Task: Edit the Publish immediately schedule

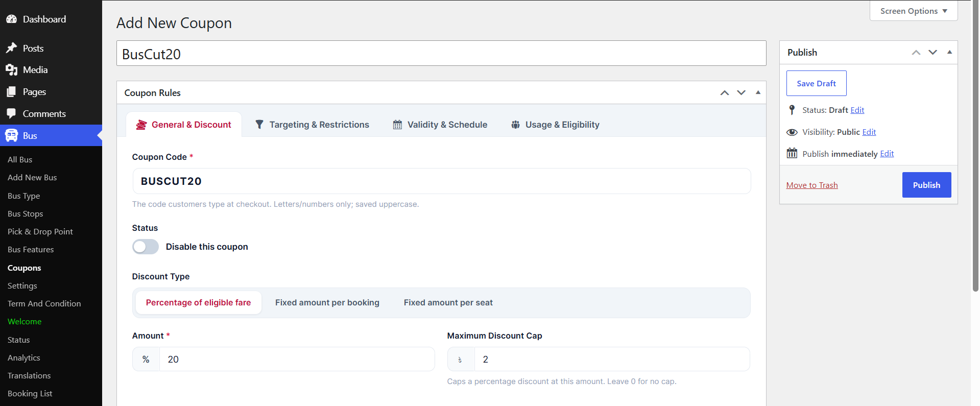Action: pos(887,154)
